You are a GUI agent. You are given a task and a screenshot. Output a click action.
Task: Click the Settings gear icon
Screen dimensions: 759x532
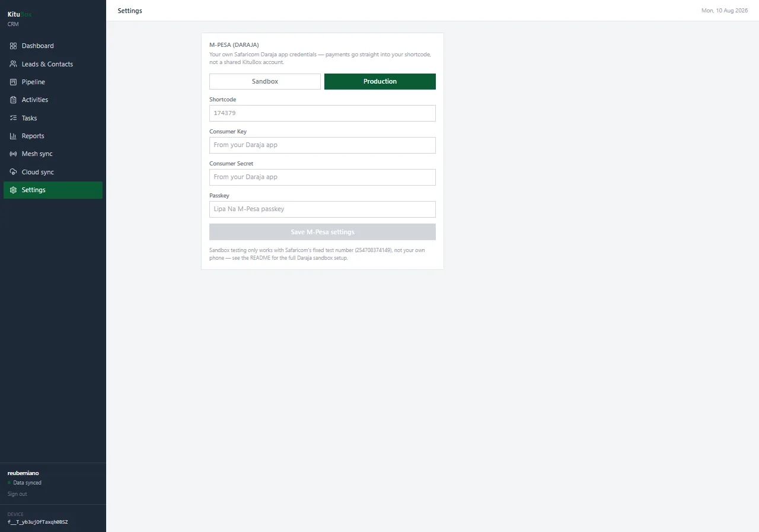coord(14,190)
